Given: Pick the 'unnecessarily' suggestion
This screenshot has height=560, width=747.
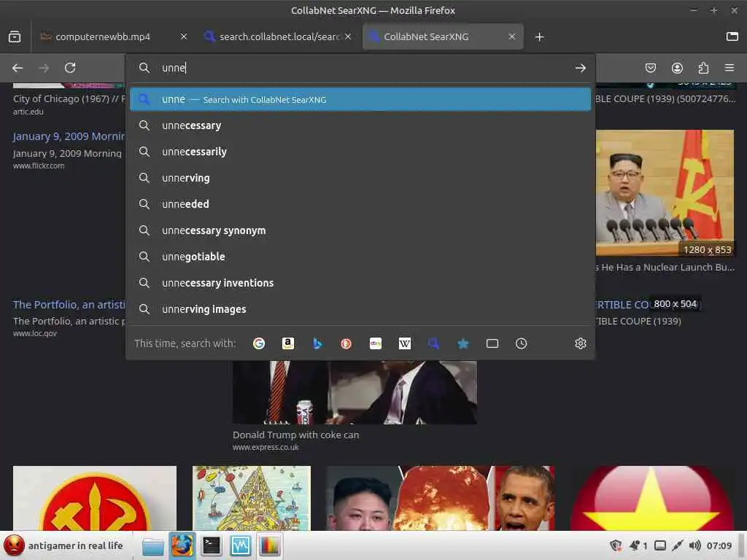Looking at the screenshot, I should [360, 152].
